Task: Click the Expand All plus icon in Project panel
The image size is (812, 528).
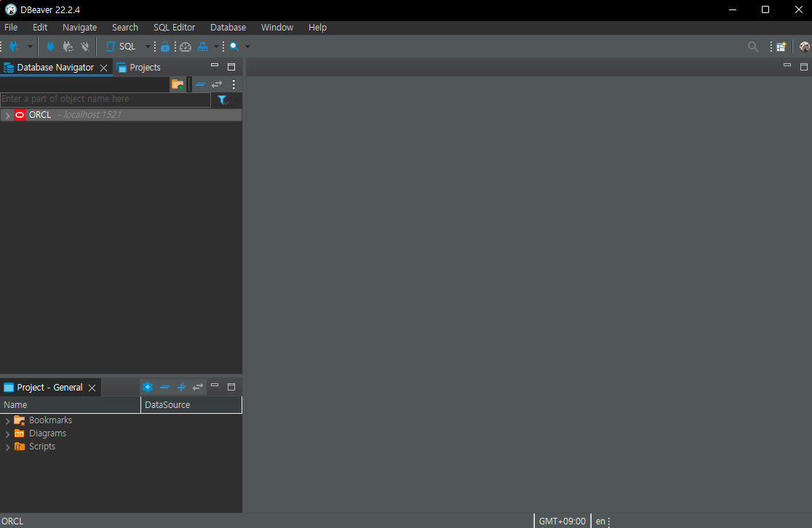Action: 181,387
